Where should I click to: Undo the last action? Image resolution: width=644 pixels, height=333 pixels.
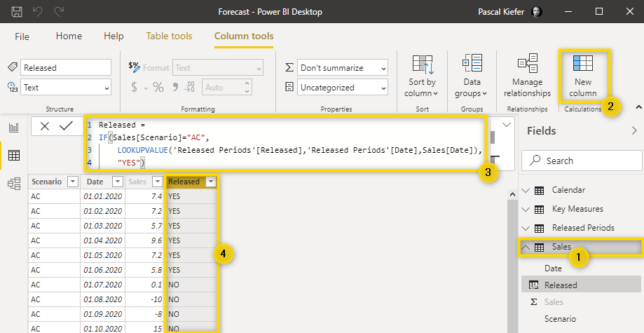38,11
